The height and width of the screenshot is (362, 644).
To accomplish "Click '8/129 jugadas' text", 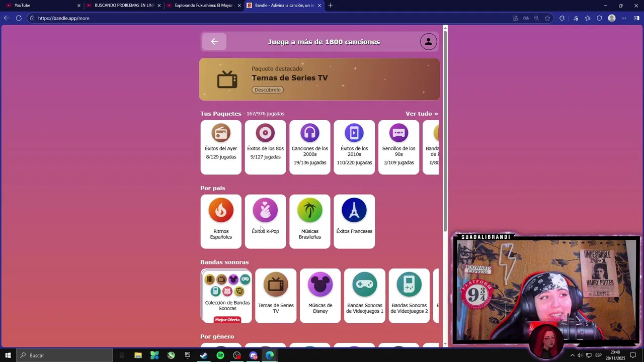I will [221, 157].
